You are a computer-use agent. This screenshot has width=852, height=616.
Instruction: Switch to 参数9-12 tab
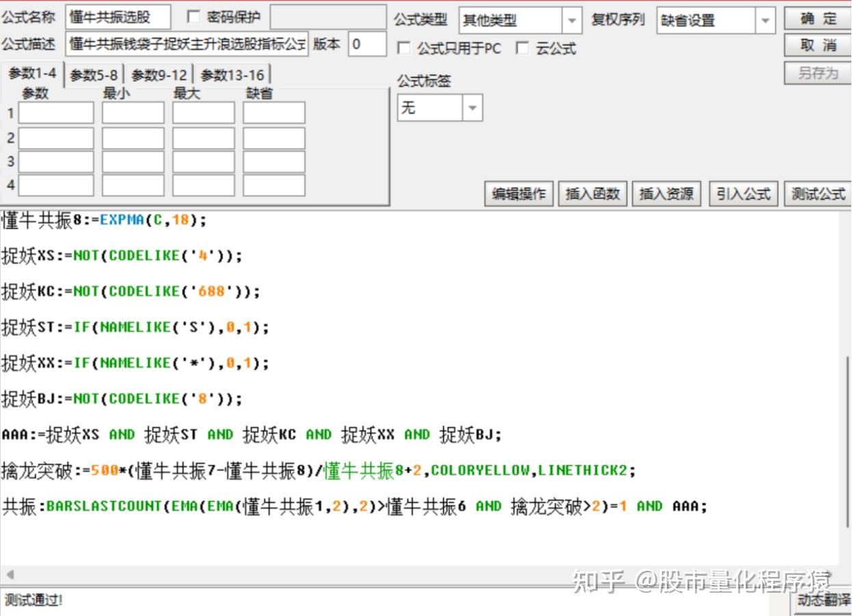point(159,75)
